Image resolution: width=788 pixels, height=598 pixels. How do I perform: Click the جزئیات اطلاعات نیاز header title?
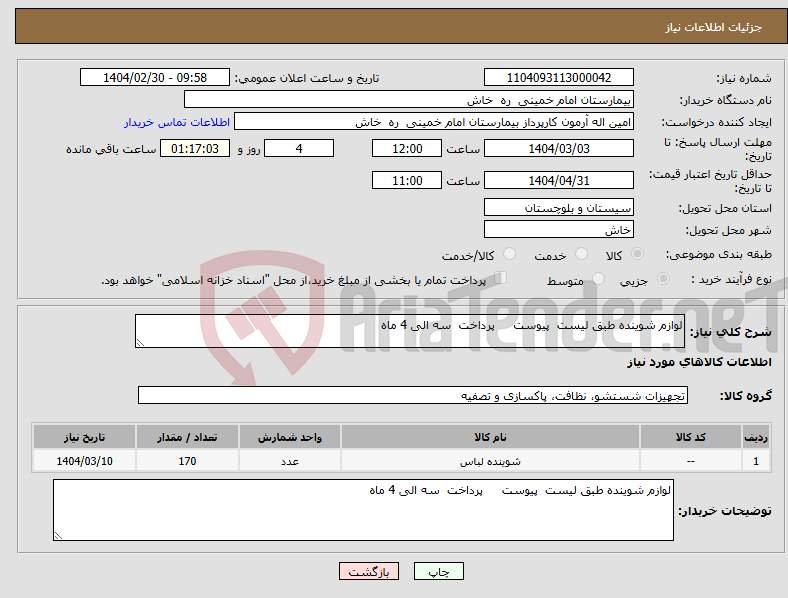click(x=714, y=27)
